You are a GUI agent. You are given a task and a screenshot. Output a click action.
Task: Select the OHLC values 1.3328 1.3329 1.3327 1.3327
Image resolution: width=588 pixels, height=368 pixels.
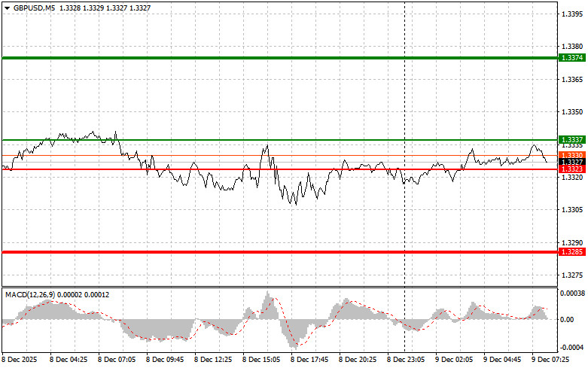105,8
